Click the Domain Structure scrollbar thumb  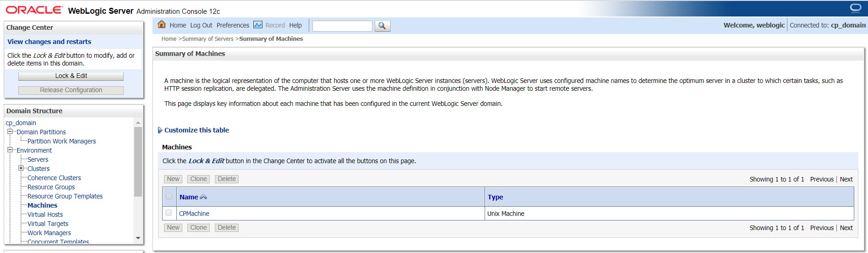(x=138, y=161)
